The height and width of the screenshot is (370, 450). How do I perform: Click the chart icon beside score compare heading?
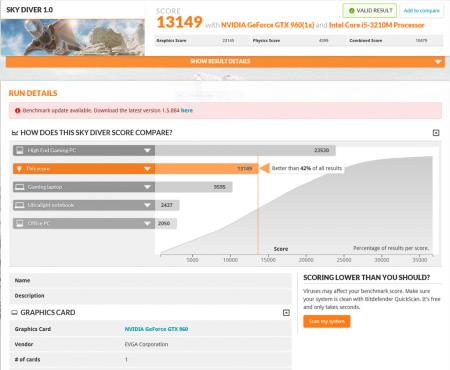tap(15, 133)
